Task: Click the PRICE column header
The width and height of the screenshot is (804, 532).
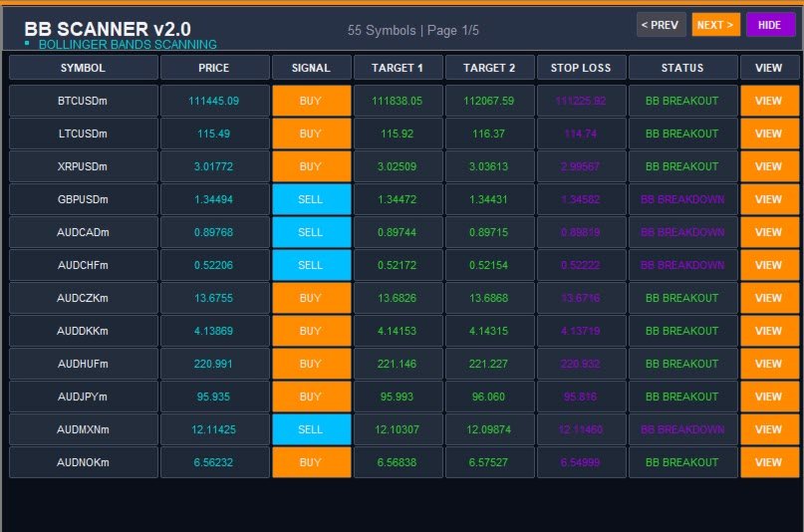Action: click(215, 68)
